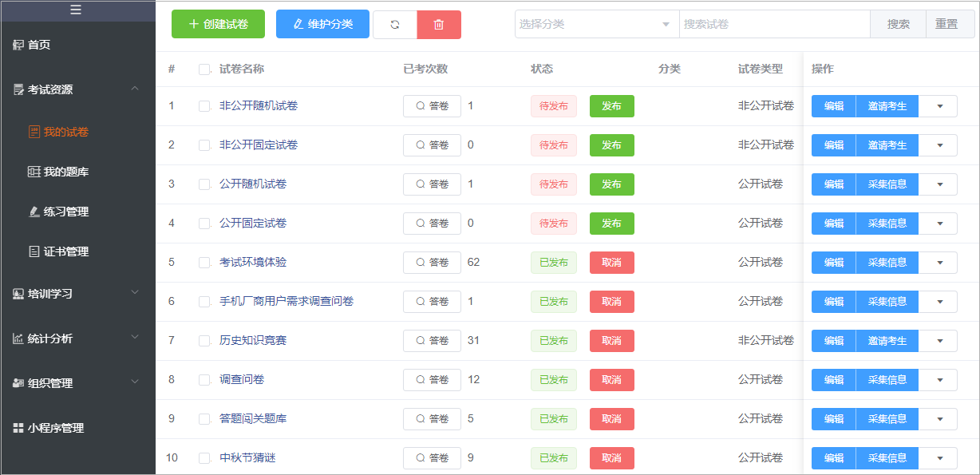Click the 首页 home sidebar icon
This screenshot has width=980, height=475.
[18, 45]
